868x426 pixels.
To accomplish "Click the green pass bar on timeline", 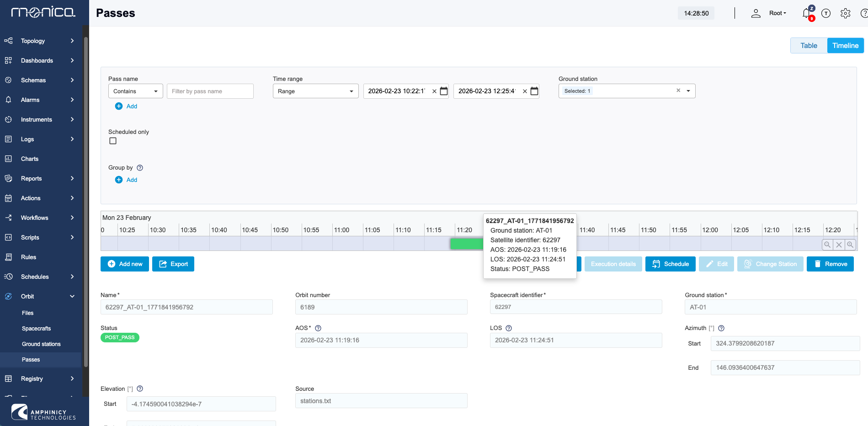I will coord(466,244).
